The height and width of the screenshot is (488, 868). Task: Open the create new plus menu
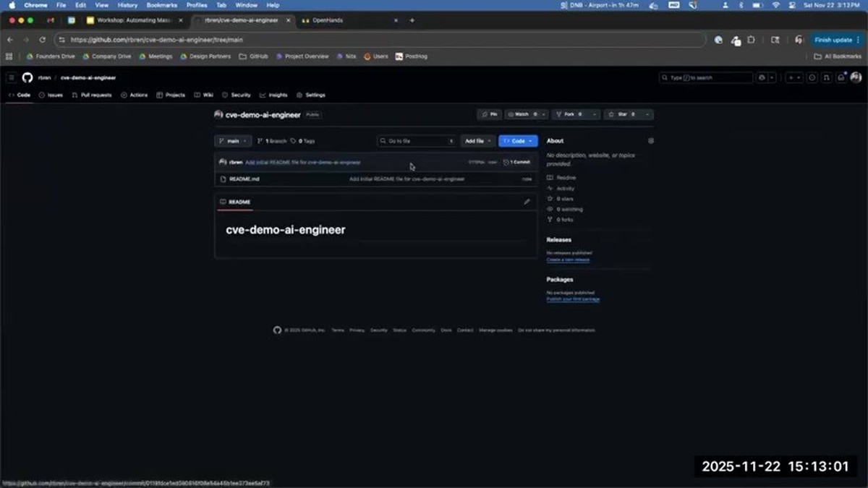pos(794,77)
